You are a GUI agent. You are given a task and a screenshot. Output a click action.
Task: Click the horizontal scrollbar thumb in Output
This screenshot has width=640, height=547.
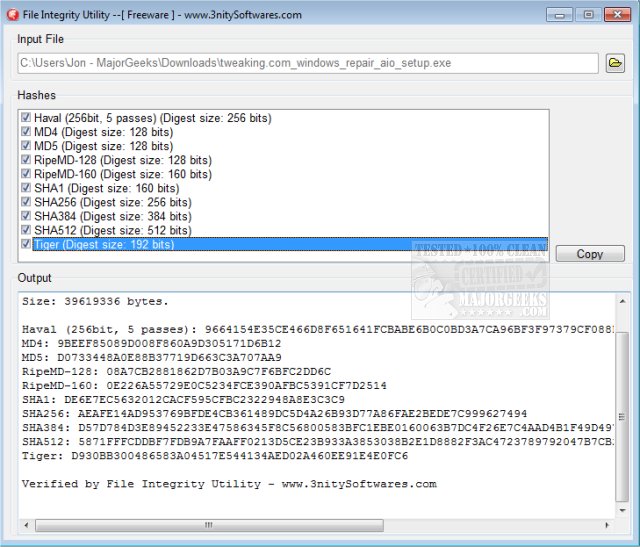pos(209,525)
